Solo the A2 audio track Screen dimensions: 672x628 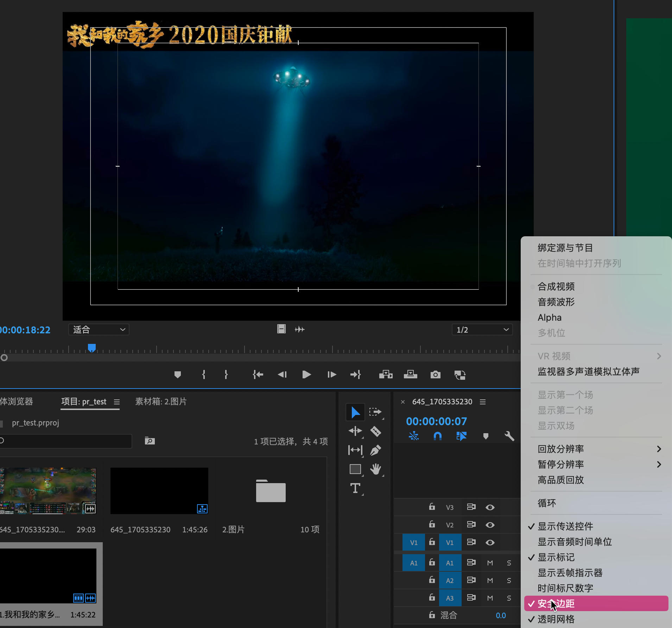(x=509, y=581)
